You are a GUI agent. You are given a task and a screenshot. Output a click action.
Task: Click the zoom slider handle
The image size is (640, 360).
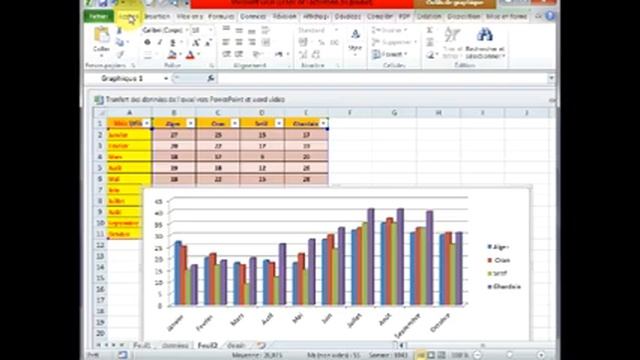[509, 355]
